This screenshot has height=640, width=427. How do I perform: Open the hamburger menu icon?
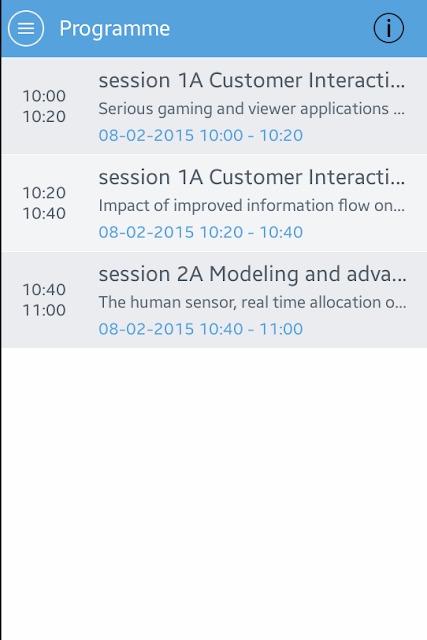point(26,28)
